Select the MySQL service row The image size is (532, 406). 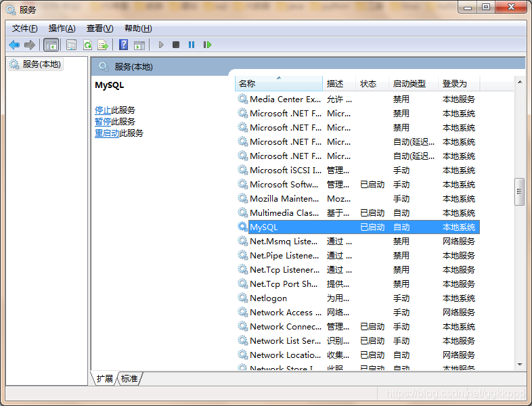pyautogui.click(x=358, y=227)
